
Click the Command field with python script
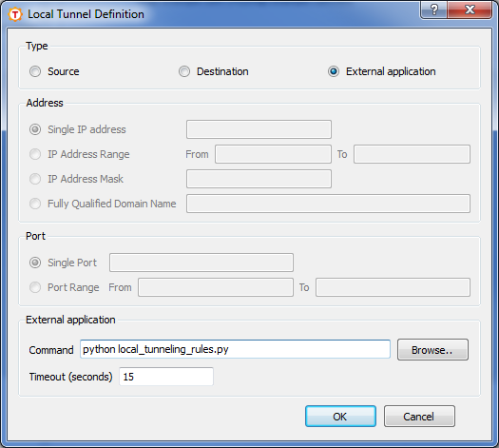point(235,349)
